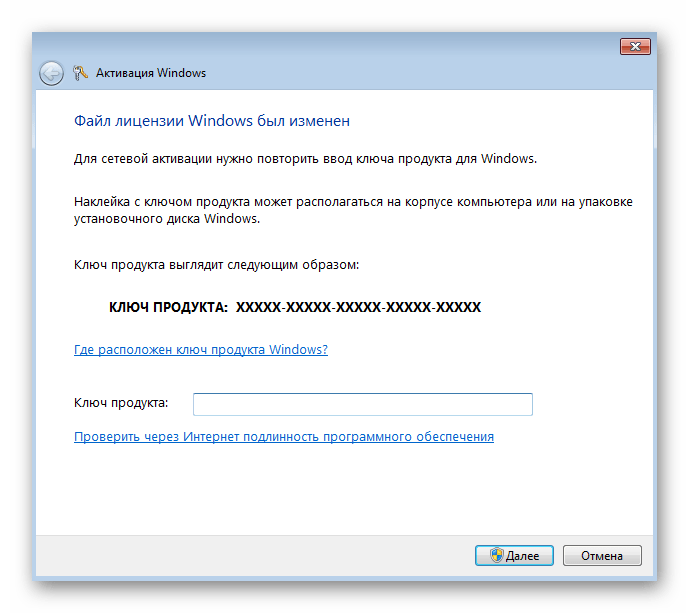Click the Далее button
Viewport: 689px width, 613px height.
coord(514,556)
